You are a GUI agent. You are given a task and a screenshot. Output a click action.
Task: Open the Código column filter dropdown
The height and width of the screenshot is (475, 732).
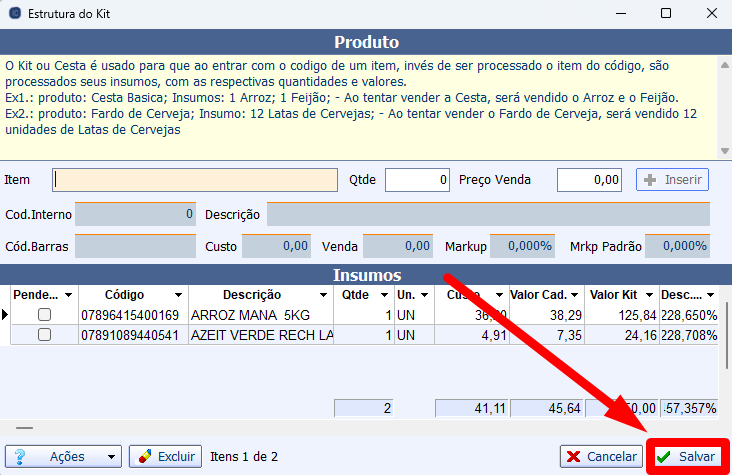click(178, 296)
